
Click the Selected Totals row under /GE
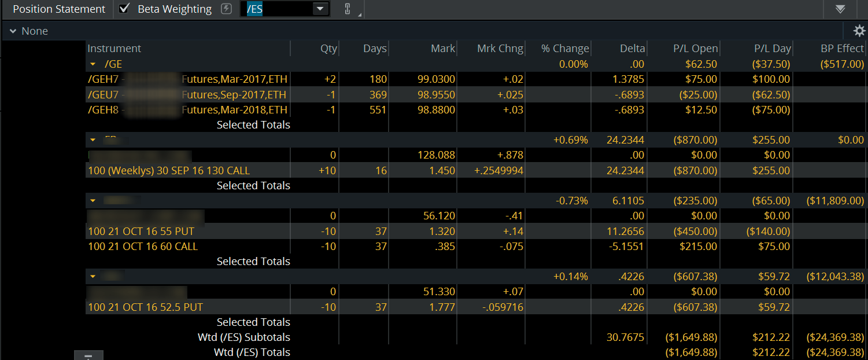tap(253, 124)
